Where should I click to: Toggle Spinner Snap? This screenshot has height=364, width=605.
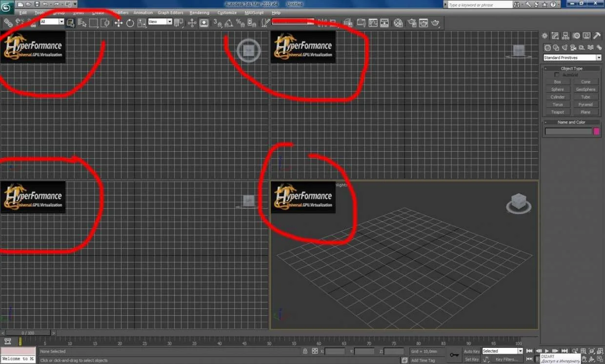(252, 22)
